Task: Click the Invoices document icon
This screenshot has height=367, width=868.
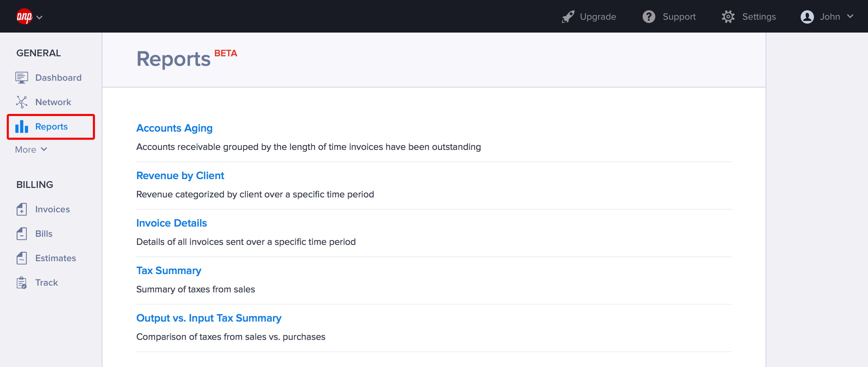Action: [22, 209]
